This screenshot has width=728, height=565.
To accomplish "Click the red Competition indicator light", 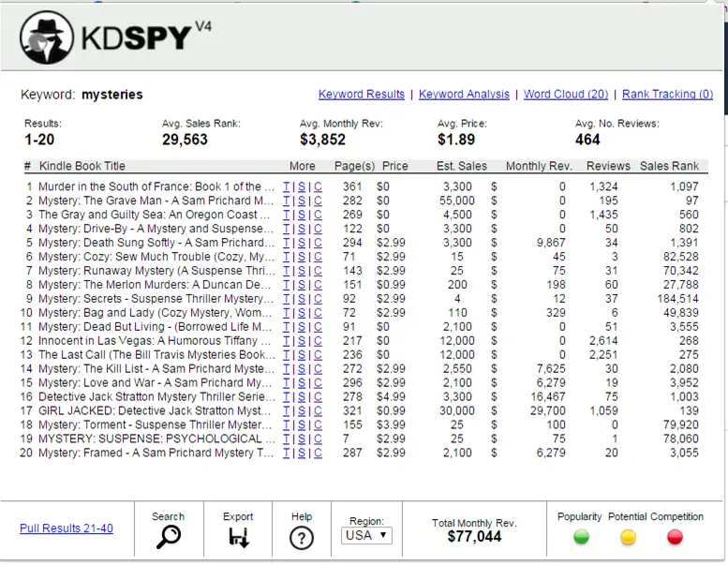I will (x=675, y=537).
